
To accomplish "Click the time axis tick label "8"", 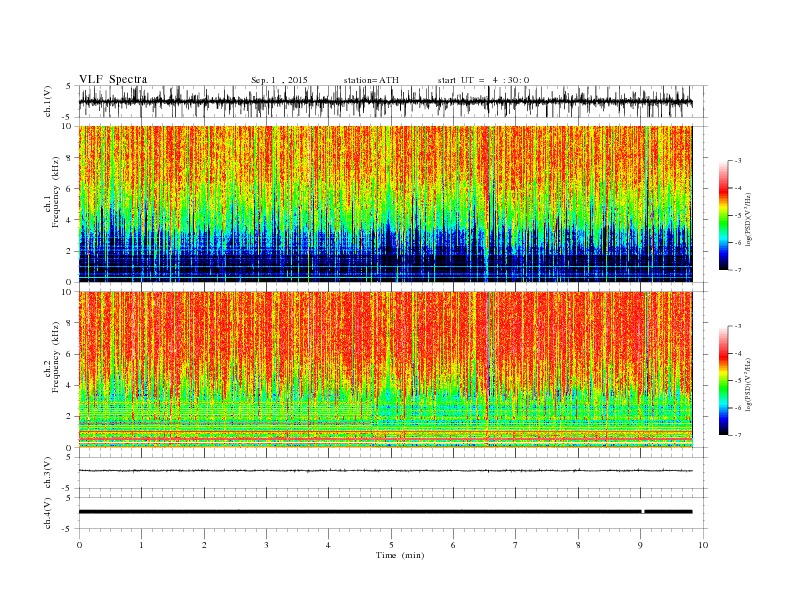I will pos(578,545).
